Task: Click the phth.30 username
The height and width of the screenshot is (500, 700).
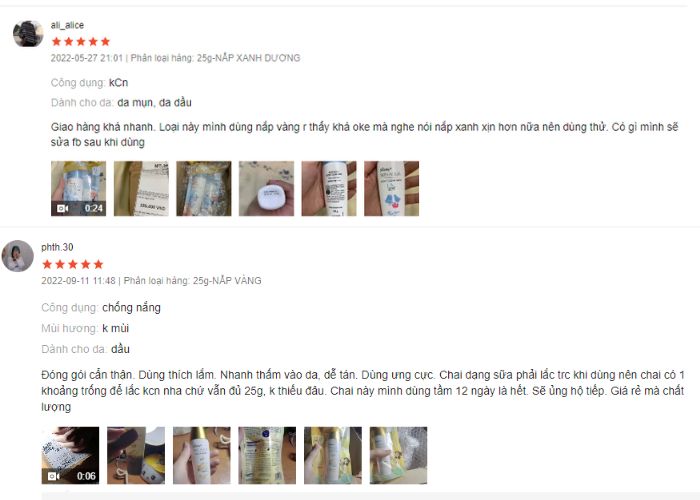Action: (57, 247)
